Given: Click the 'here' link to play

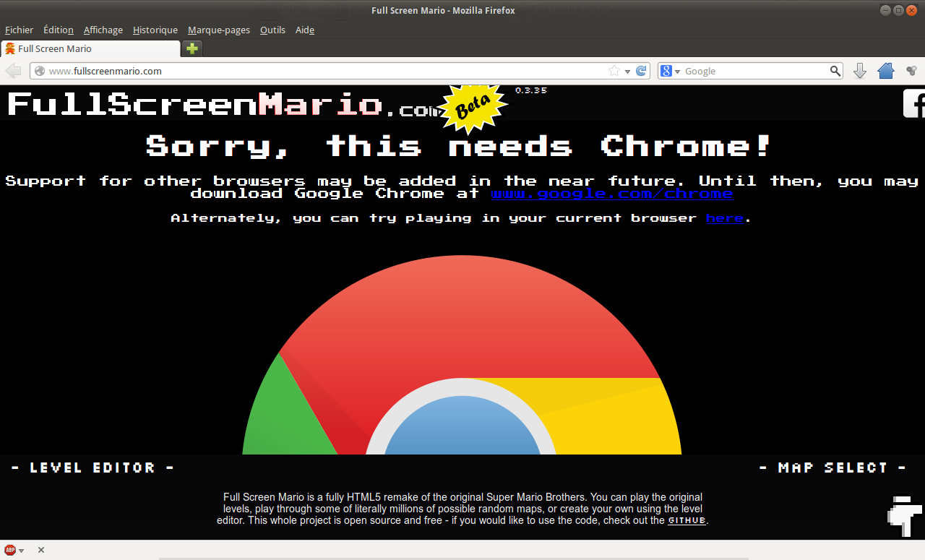Looking at the screenshot, I should coord(725,218).
